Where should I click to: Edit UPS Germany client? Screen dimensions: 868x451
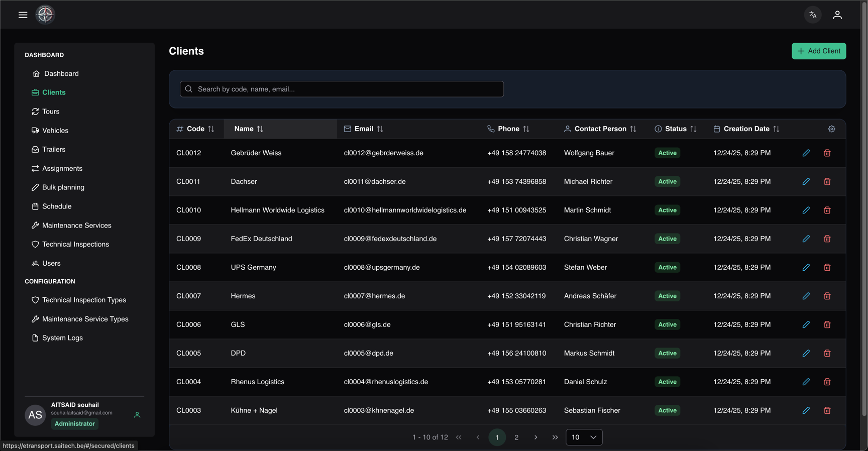[x=806, y=268]
